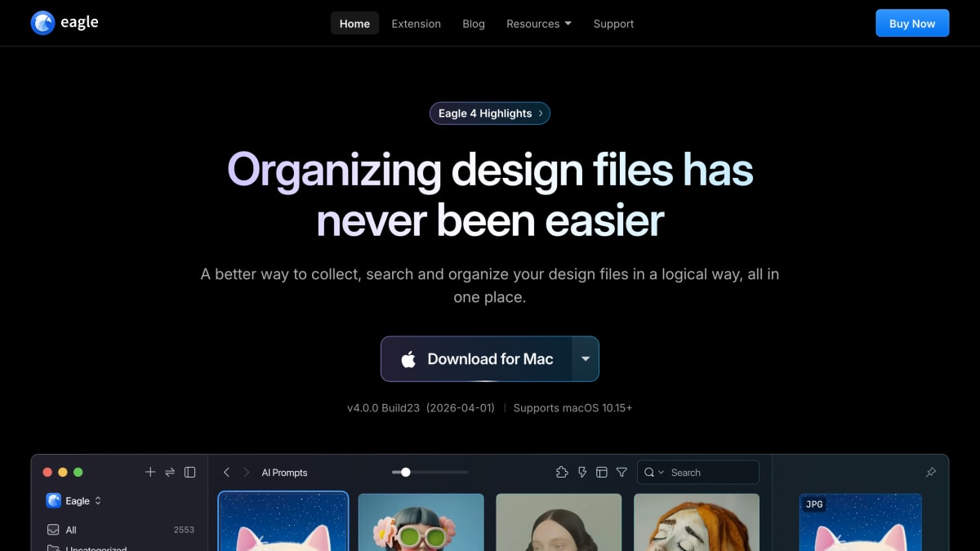Click the lightning bolt action icon
Viewport: 980px width, 551px height.
tap(582, 472)
